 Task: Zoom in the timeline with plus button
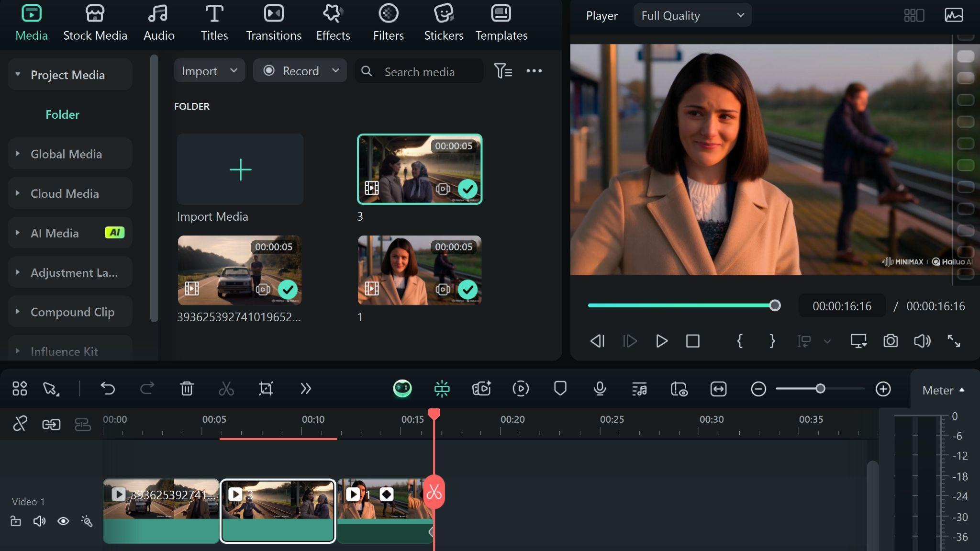883,389
